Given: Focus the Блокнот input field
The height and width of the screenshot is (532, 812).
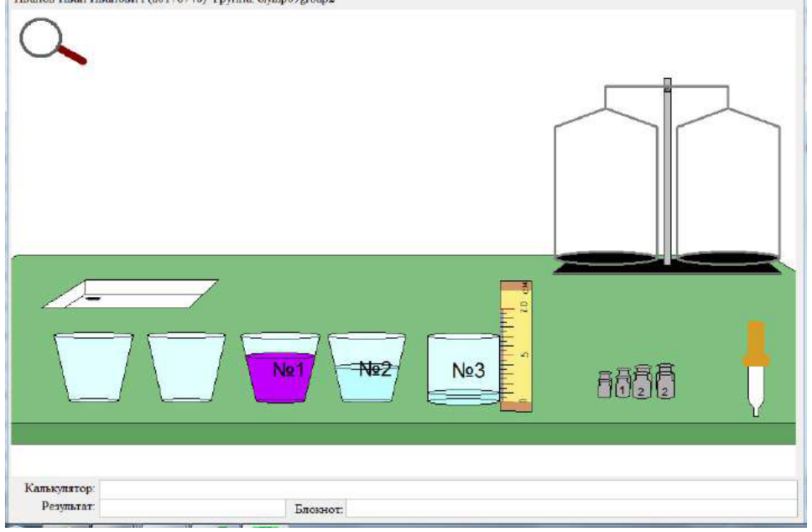Looking at the screenshot, I should coord(572,509).
